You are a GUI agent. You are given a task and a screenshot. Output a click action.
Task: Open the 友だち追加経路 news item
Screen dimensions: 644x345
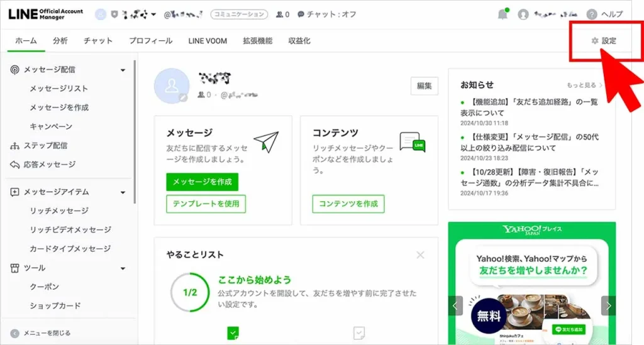click(x=529, y=107)
